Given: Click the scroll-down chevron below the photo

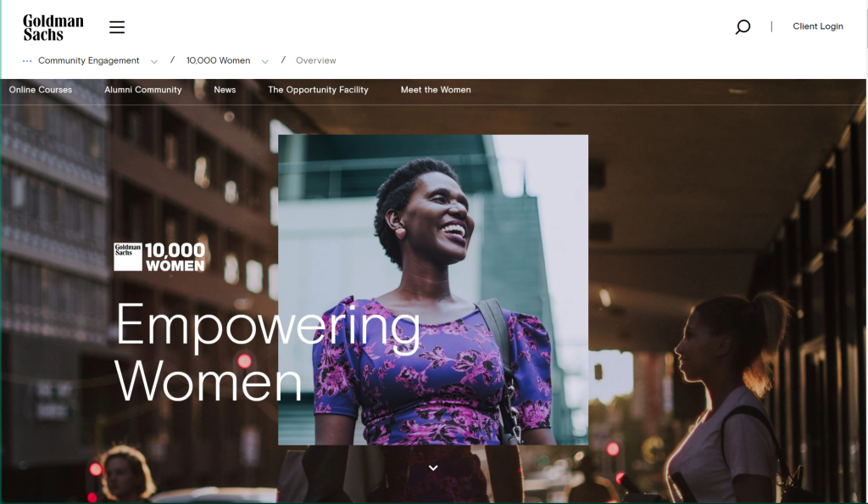Looking at the screenshot, I should coord(433,468).
